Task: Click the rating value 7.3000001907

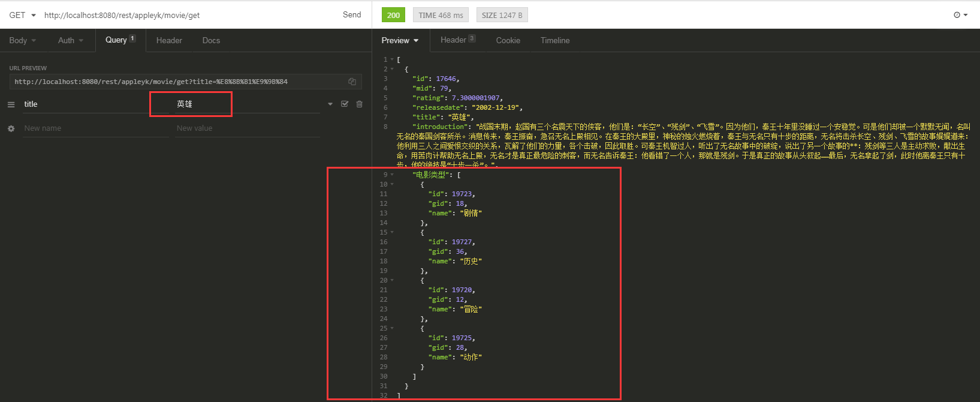Action: click(x=476, y=98)
